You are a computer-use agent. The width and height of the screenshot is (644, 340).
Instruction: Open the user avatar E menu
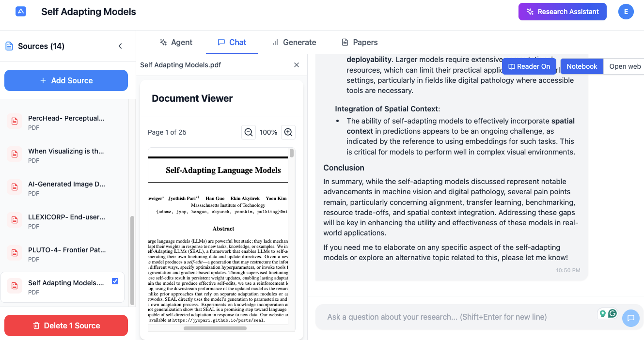pyautogui.click(x=626, y=12)
